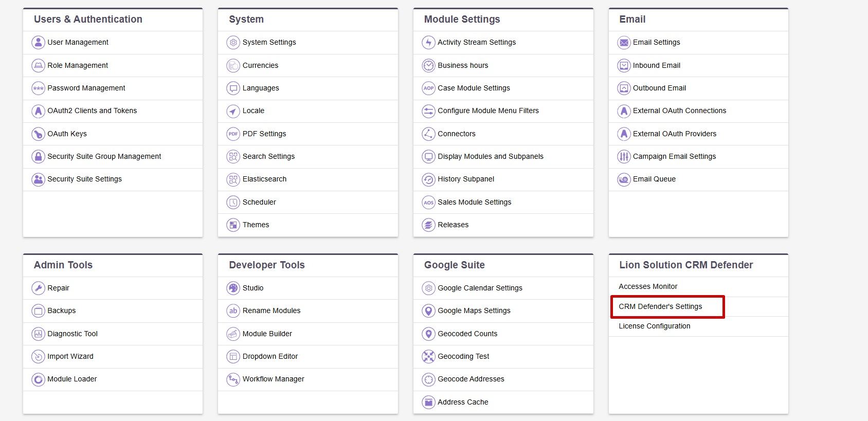This screenshot has width=868, height=421.
Task: Click the Email Settings envelope icon
Action: coord(624,42)
